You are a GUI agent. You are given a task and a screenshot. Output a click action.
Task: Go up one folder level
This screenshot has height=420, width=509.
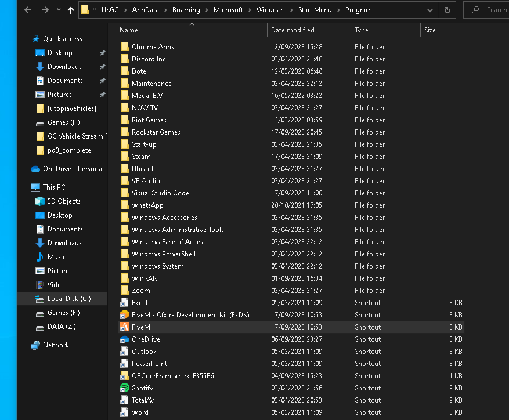[x=70, y=10]
